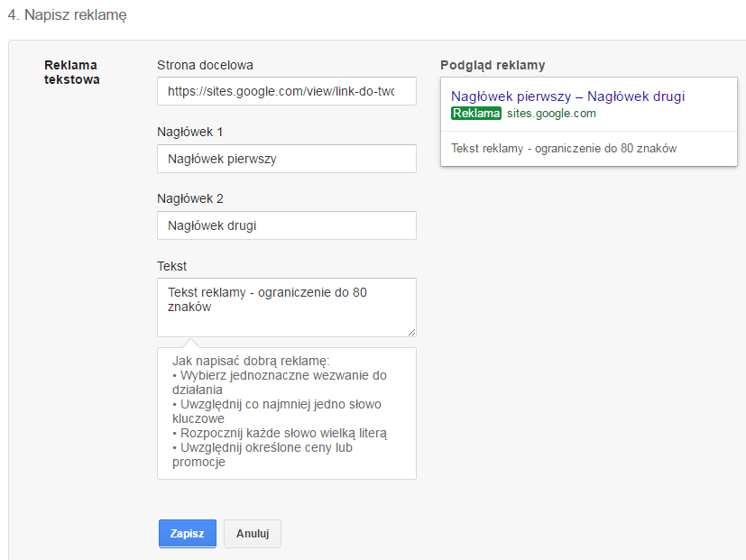Viewport: 746px width, 560px height.
Task: Click the Zapisz button to save the ad
Action: coord(187,533)
